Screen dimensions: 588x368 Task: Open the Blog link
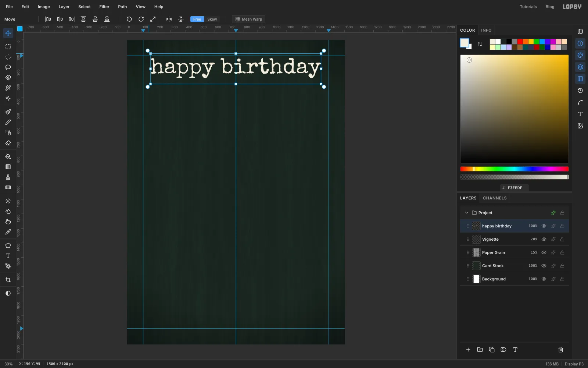[x=550, y=7]
